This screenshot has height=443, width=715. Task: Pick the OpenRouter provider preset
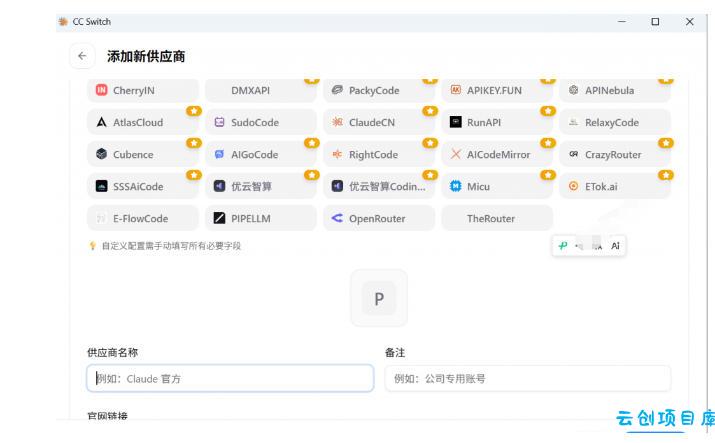(x=379, y=218)
